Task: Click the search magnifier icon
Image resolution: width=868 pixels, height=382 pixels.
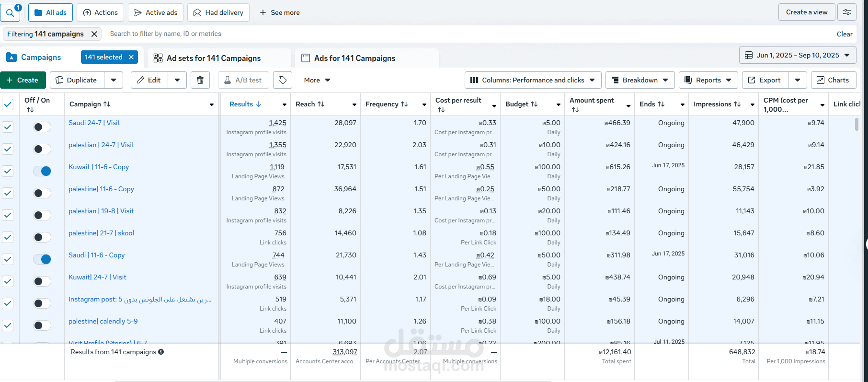Action: [10, 13]
